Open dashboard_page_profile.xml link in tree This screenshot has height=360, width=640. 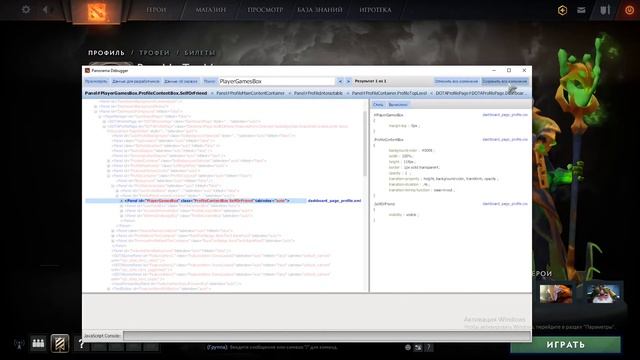334,201
